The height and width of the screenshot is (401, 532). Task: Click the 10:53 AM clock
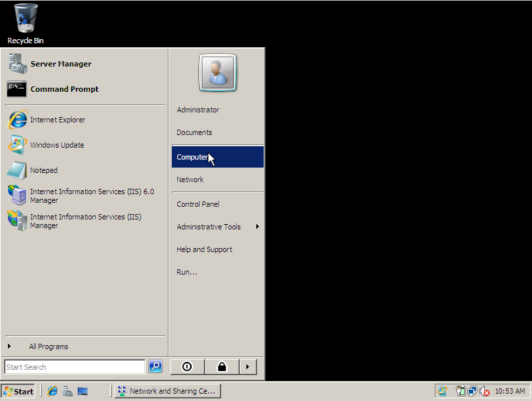tap(510, 391)
